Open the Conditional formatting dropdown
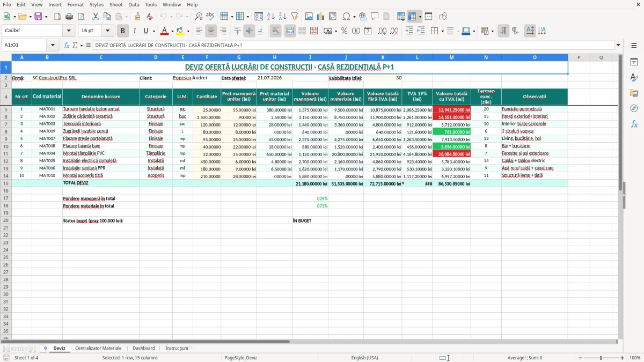 [x=493, y=31]
